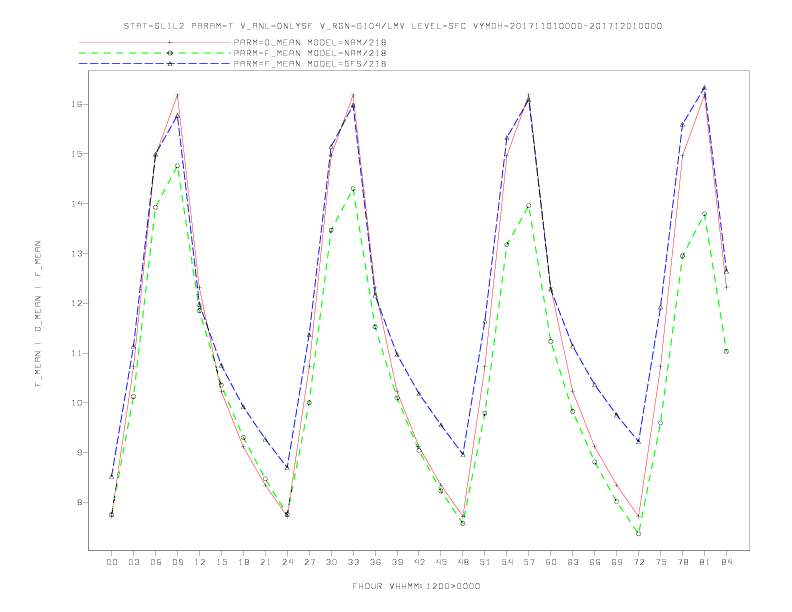Image resolution: width=792 pixels, height=612 pixels.
Task: Click x-axis tick label 48
Action: 463,562
